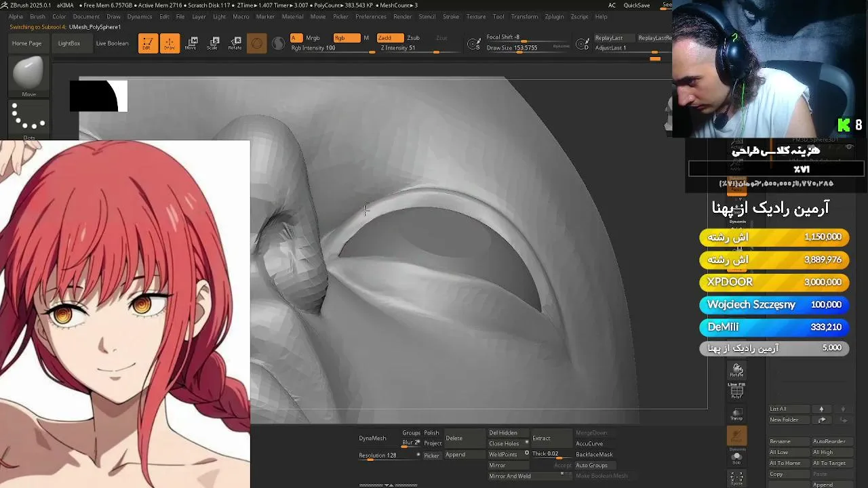Activate the Edit mode button
The height and width of the screenshot is (488, 868).
pyautogui.click(x=148, y=43)
